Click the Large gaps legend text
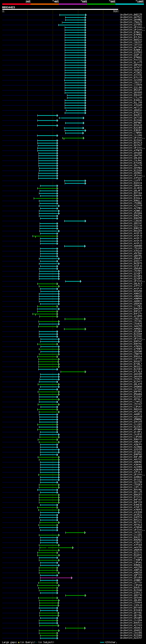Viewport: 146px width, 644px height. pos(10,642)
